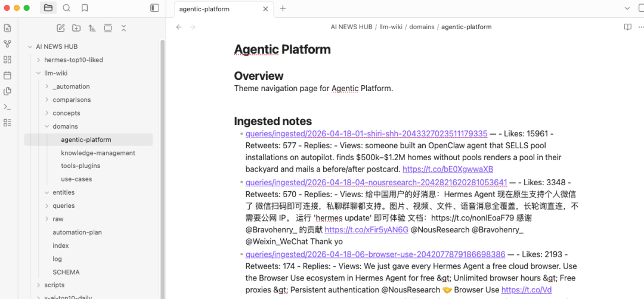Click the Ingested notes heading

click(273, 122)
